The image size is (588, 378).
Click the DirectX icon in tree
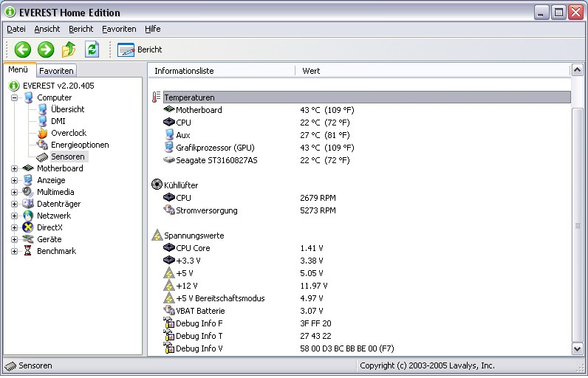28,227
